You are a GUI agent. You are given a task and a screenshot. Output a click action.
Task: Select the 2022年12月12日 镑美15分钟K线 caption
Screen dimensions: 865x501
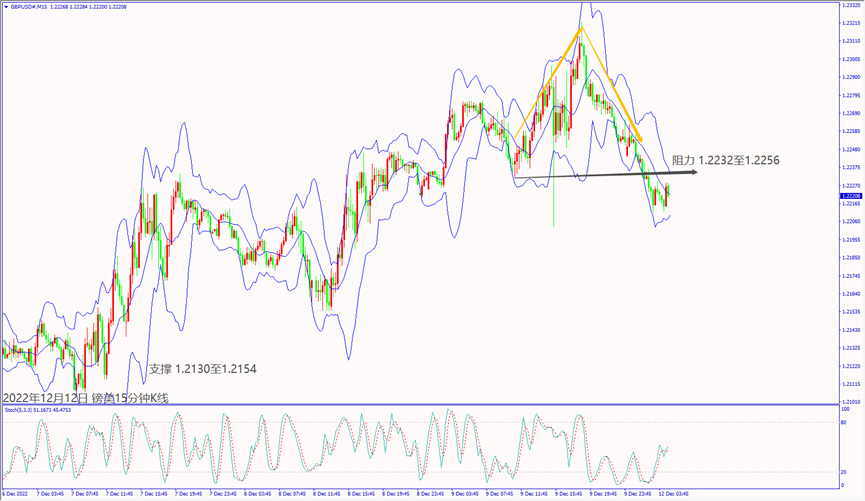coord(86,398)
